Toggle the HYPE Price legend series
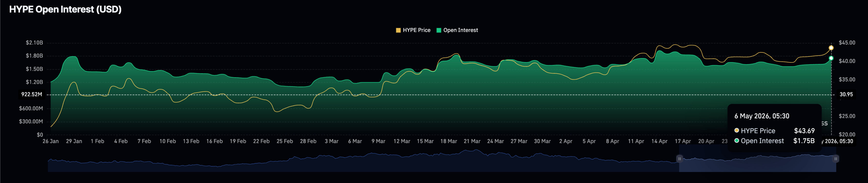This screenshot has width=868, height=183. tap(413, 30)
